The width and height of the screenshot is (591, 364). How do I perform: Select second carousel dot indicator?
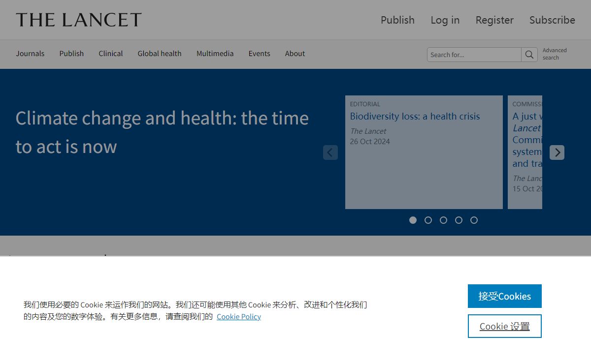tap(428, 220)
